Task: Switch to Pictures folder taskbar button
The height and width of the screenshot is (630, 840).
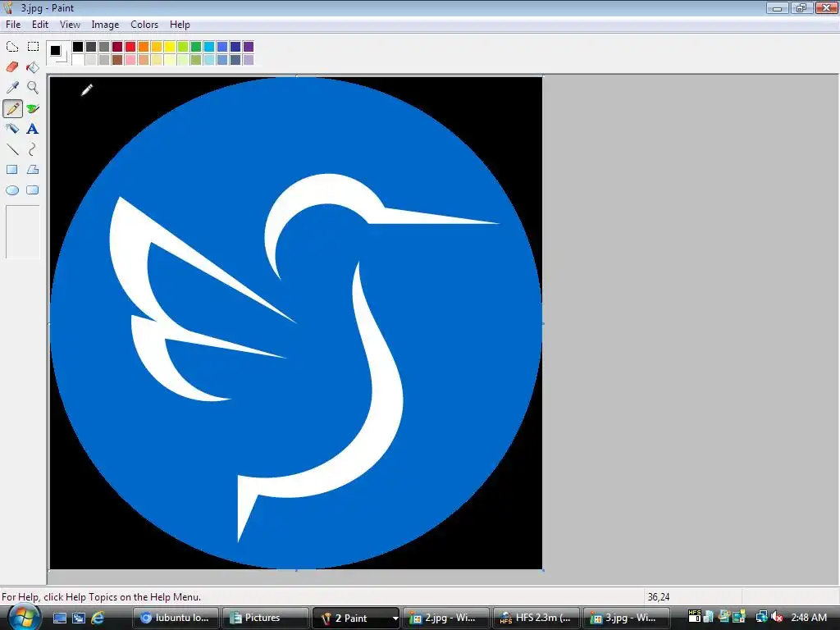Action: point(265,618)
